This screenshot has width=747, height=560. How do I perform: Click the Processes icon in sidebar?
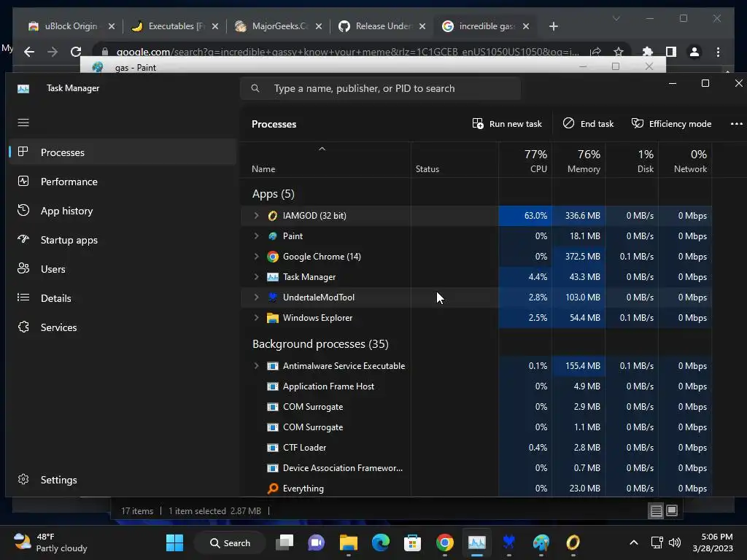(x=23, y=152)
